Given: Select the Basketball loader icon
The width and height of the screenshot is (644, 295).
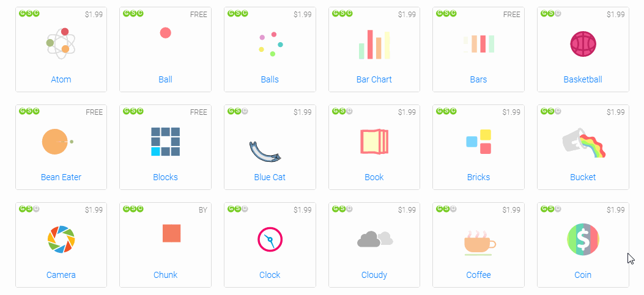Looking at the screenshot, I should tap(583, 44).
